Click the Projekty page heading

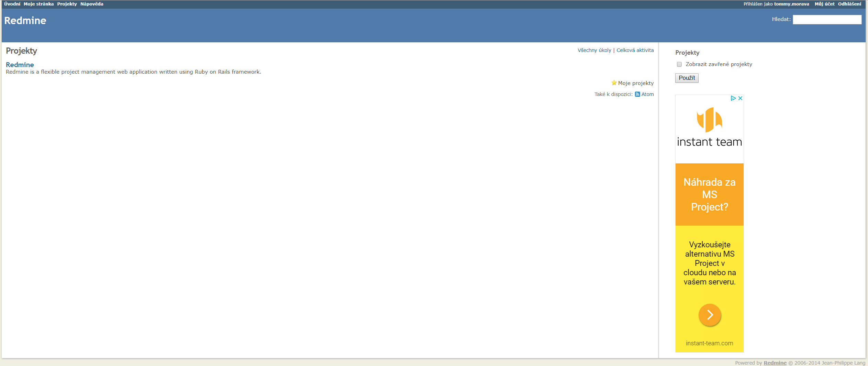coord(21,51)
